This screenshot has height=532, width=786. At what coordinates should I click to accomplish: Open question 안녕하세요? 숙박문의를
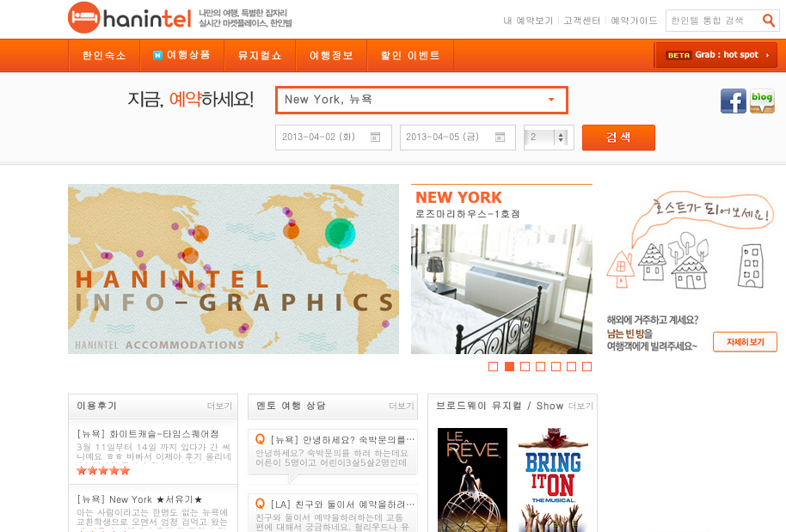(342, 440)
